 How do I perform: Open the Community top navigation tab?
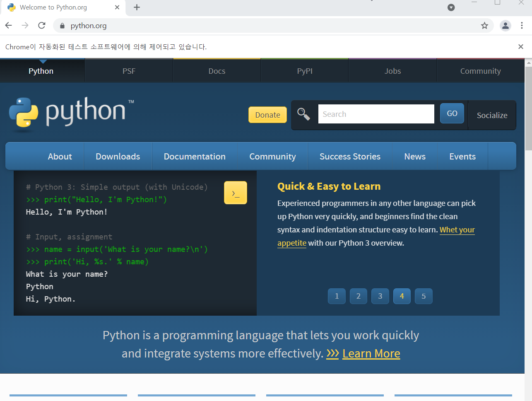point(480,71)
